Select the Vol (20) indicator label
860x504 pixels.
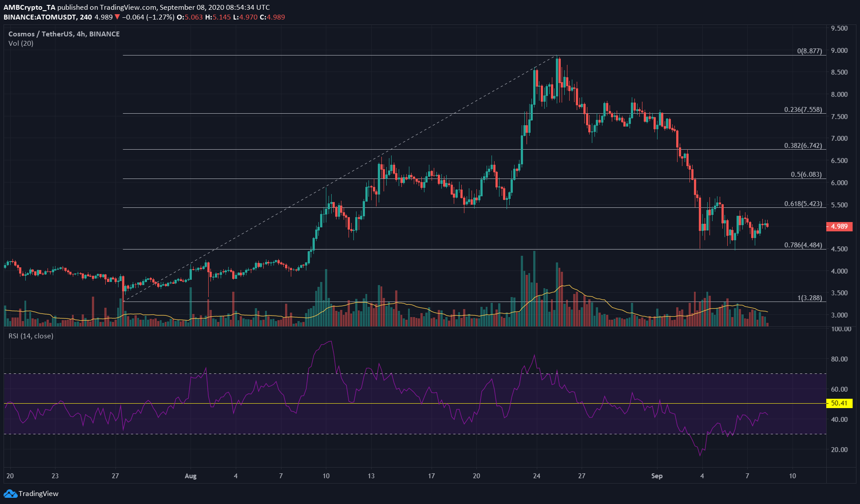(21, 44)
